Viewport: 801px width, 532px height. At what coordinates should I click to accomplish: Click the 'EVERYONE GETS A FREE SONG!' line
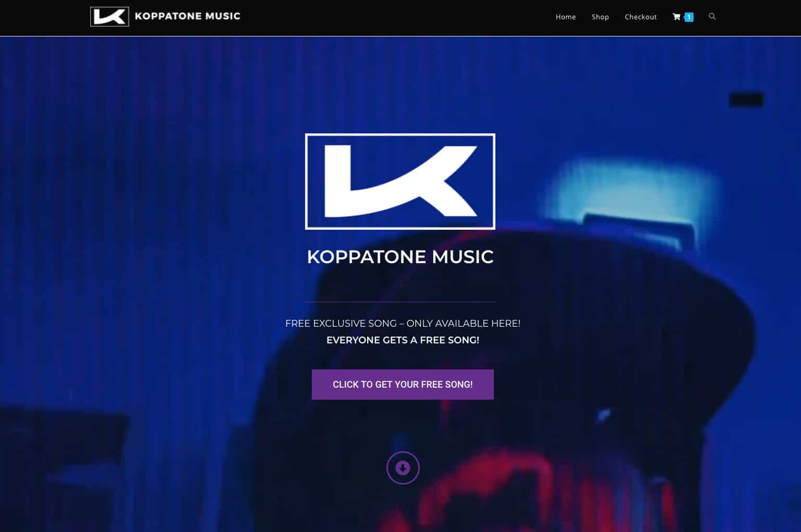pyautogui.click(x=403, y=340)
